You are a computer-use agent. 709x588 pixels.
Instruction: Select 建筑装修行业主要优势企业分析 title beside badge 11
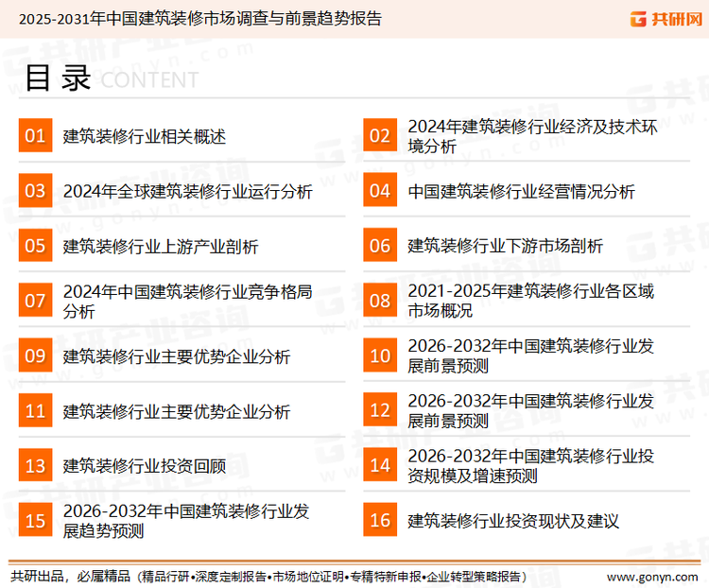click(177, 411)
